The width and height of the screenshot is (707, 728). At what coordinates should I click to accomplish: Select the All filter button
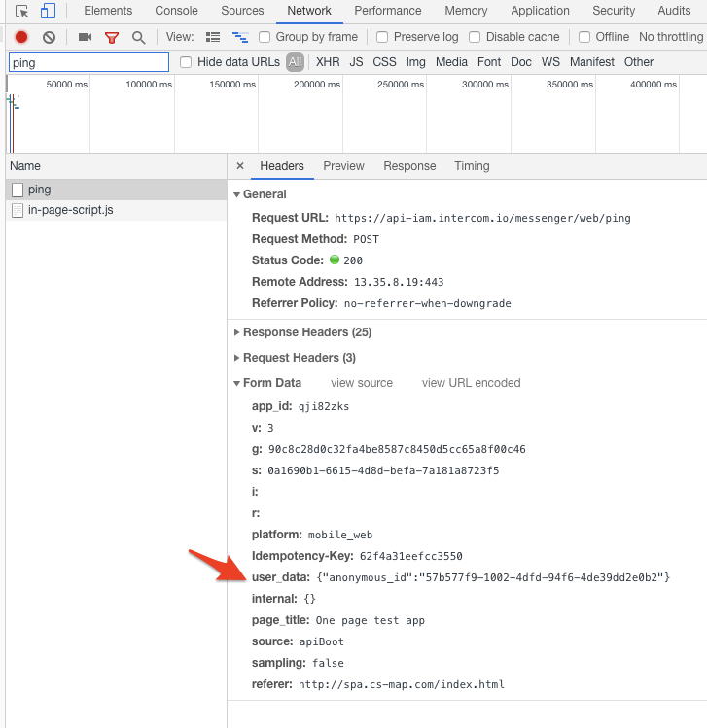(x=295, y=62)
